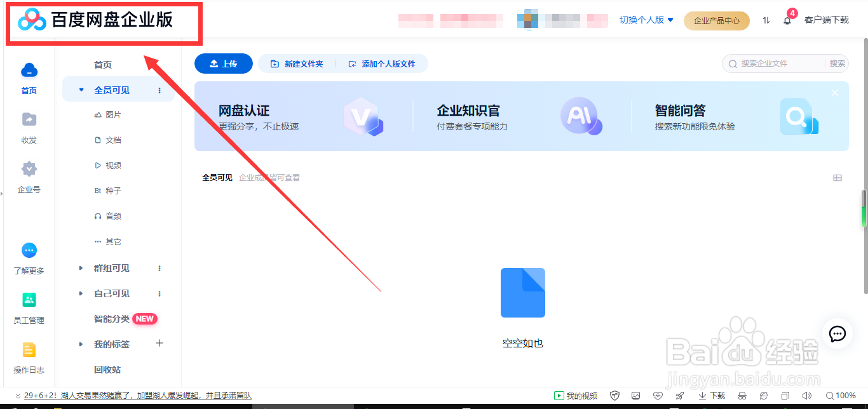Click 添加个人版文件 in the toolbar
This screenshot has width=868, height=409.
[383, 64]
